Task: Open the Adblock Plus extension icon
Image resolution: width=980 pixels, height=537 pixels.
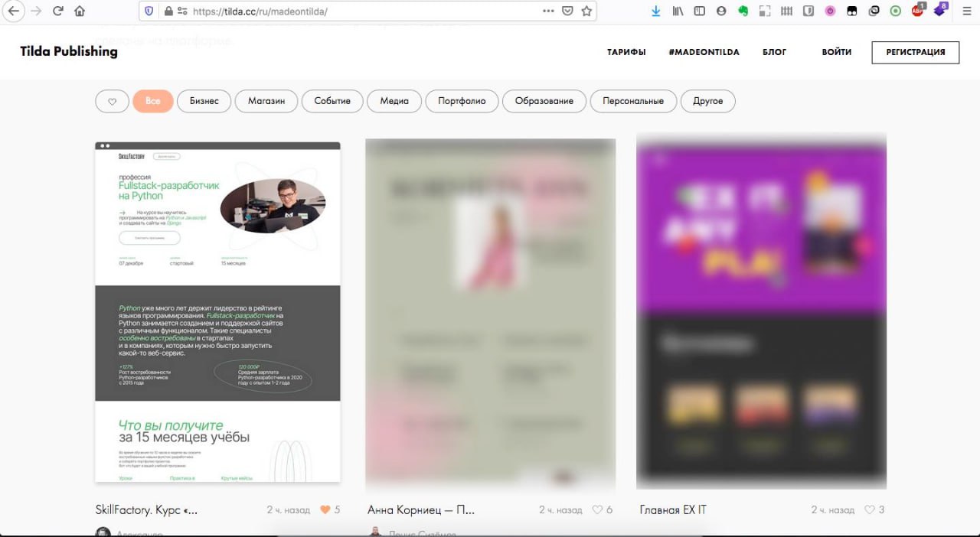Action: pos(918,11)
